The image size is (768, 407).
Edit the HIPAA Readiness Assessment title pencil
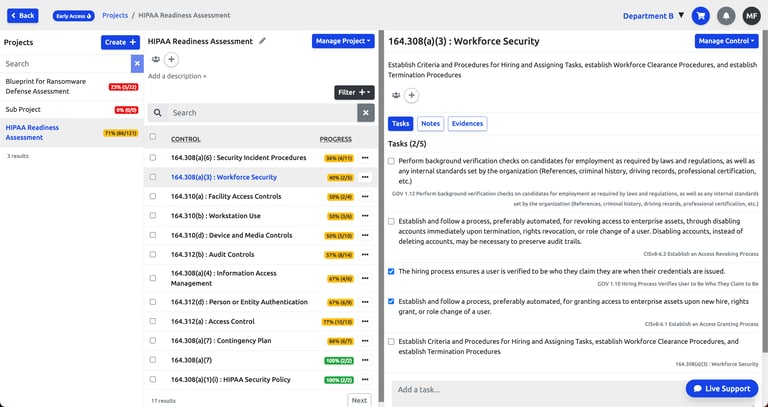pos(263,41)
